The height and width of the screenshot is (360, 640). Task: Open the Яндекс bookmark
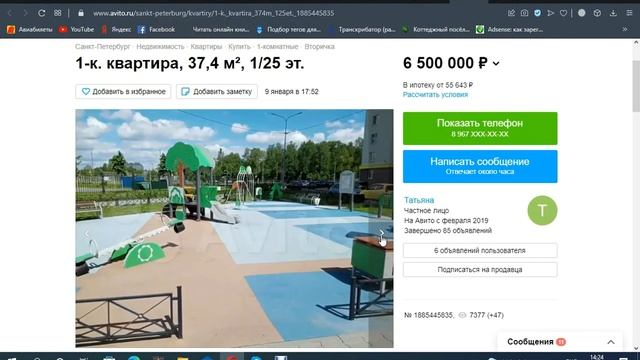point(117,29)
